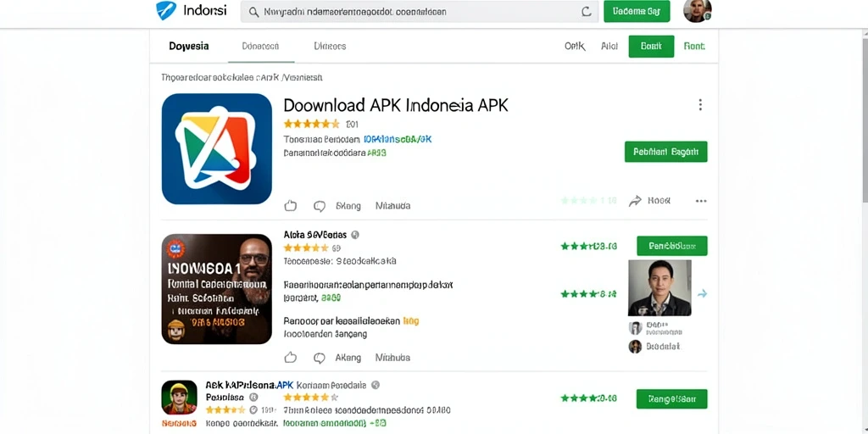Click the info icon after Koriaen Pendalia
The width and height of the screenshot is (868, 434).
click(376, 384)
